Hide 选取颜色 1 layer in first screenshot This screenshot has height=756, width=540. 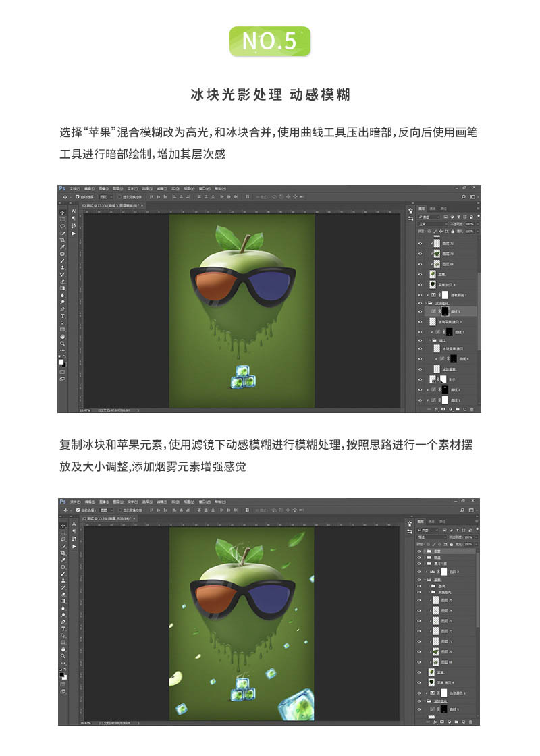click(x=420, y=295)
